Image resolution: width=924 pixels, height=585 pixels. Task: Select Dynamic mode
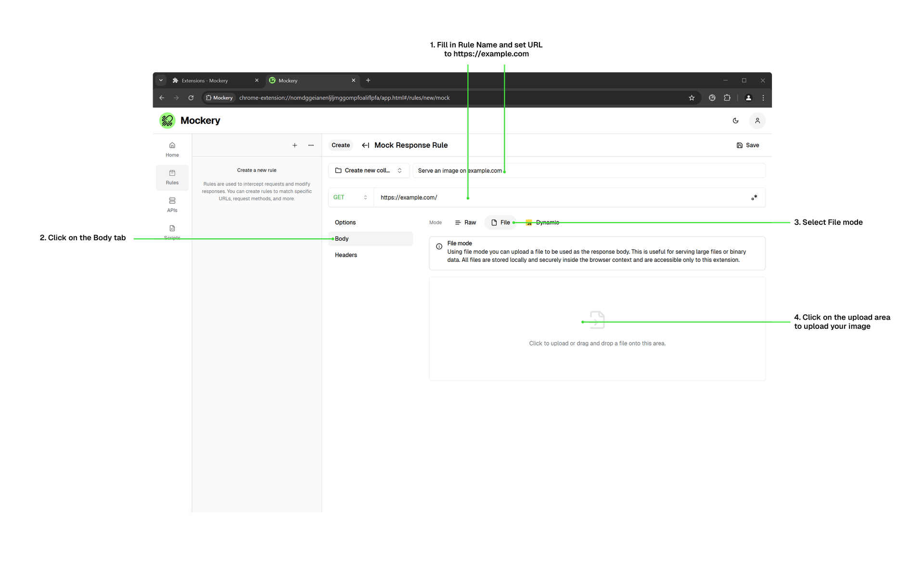(542, 222)
